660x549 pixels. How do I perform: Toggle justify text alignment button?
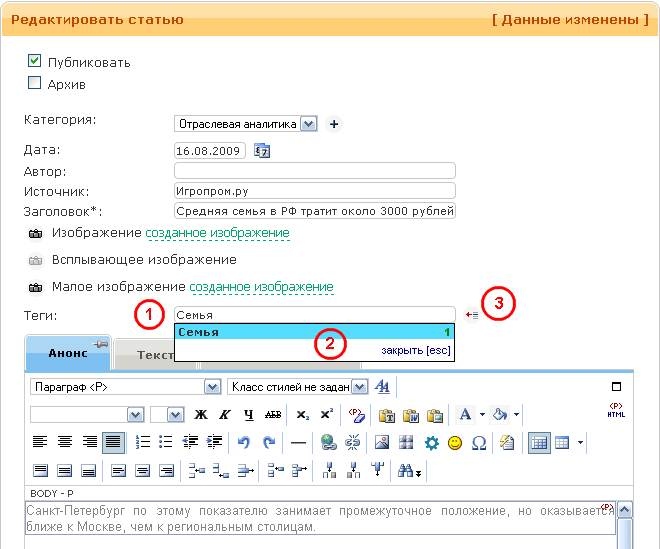click(113, 441)
